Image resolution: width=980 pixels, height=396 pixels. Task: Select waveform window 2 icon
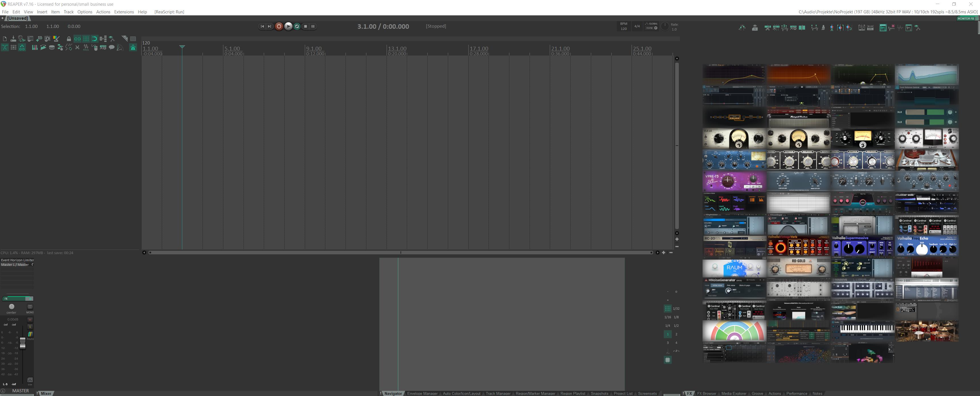click(x=908, y=28)
